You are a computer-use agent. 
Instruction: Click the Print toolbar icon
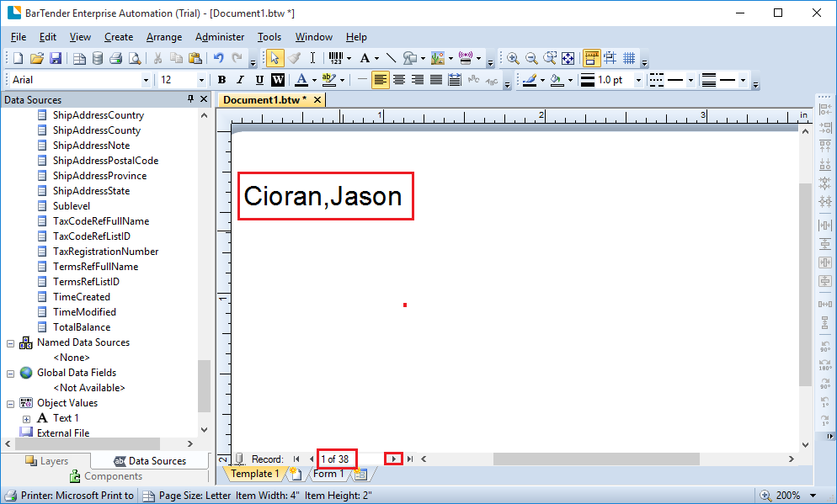tap(116, 58)
